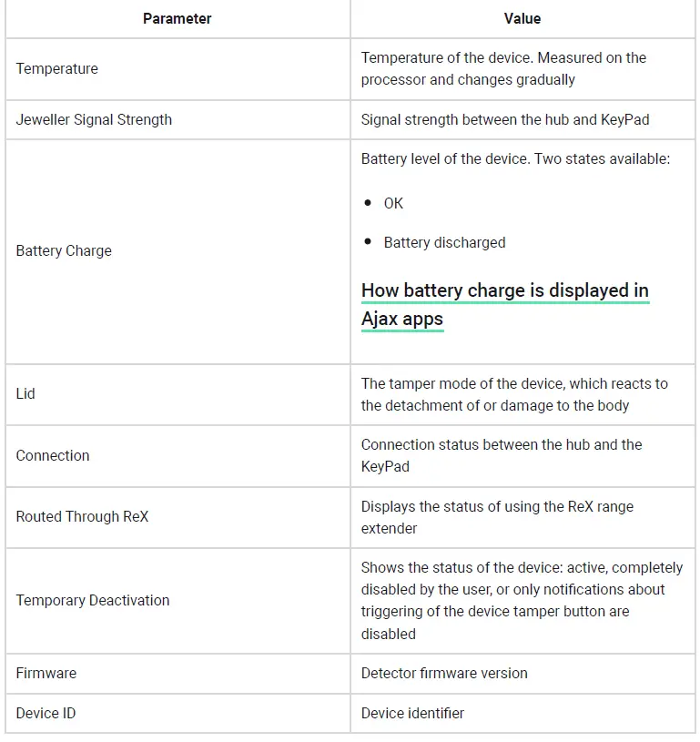Click the Jeweller Signal Strength cell
This screenshot has width=700, height=742.
tap(94, 119)
